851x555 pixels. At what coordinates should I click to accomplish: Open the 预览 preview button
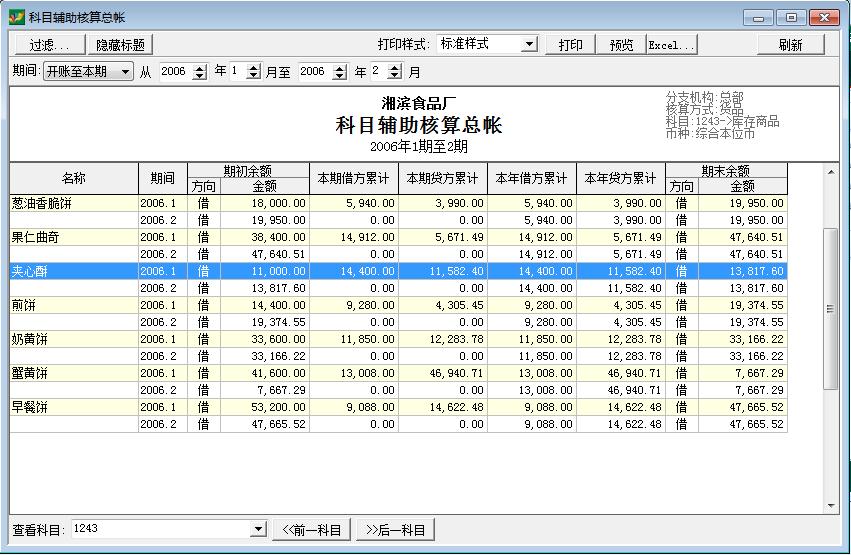(621, 45)
